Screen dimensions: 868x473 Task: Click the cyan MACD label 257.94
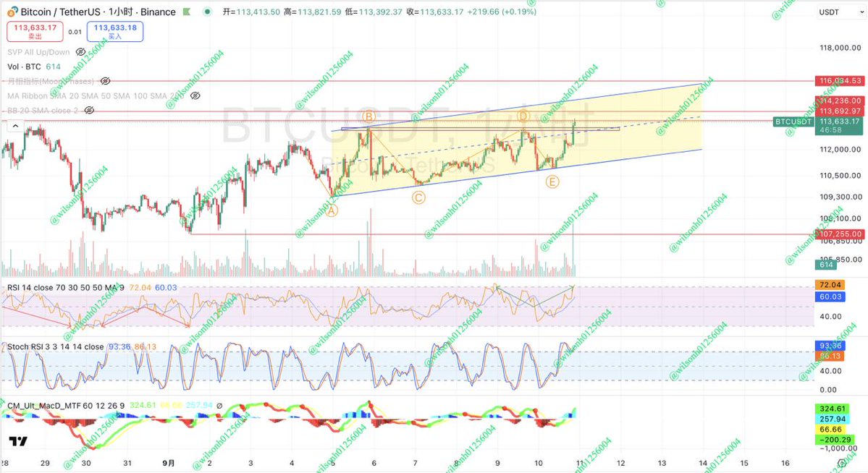(x=832, y=419)
